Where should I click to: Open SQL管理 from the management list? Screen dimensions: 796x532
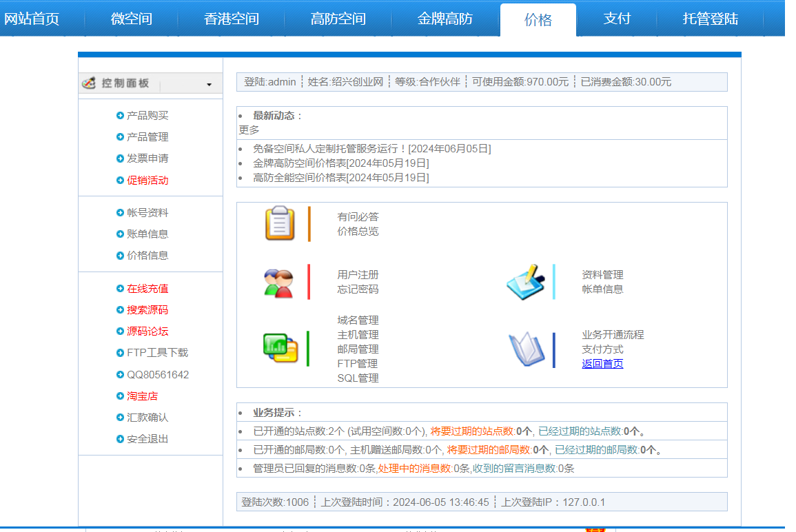pyautogui.click(x=358, y=378)
